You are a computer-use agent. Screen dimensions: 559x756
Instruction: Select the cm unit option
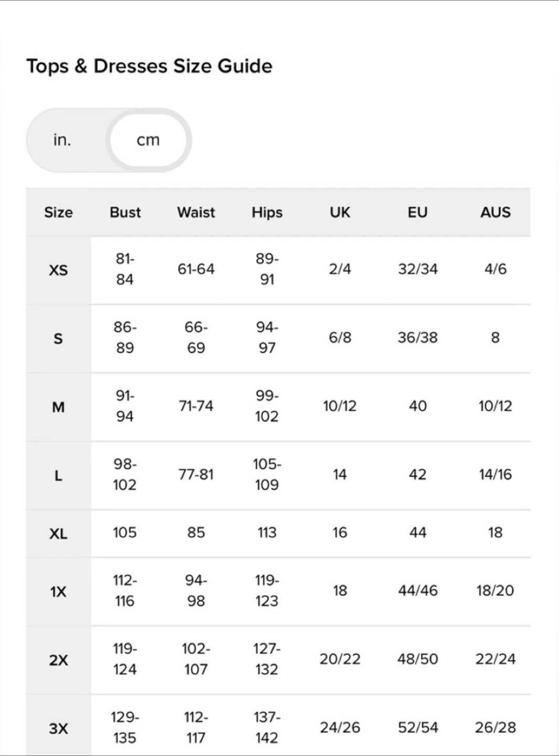[x=148, y=140]
